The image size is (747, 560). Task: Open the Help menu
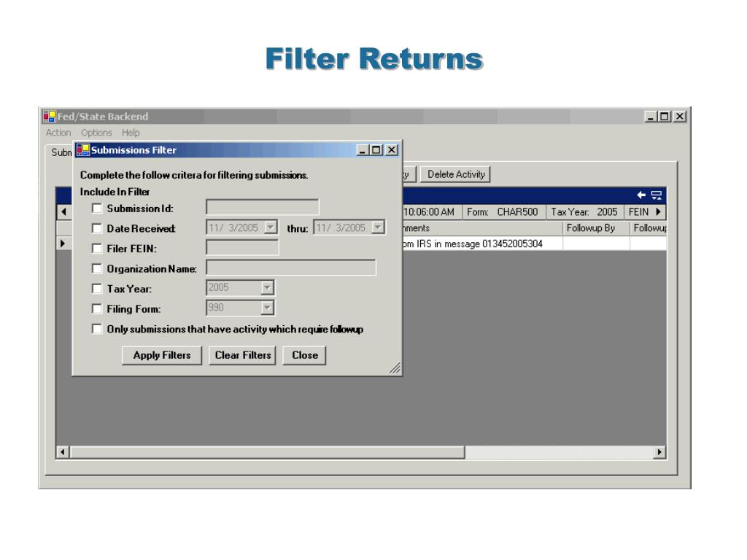[131, 133]
